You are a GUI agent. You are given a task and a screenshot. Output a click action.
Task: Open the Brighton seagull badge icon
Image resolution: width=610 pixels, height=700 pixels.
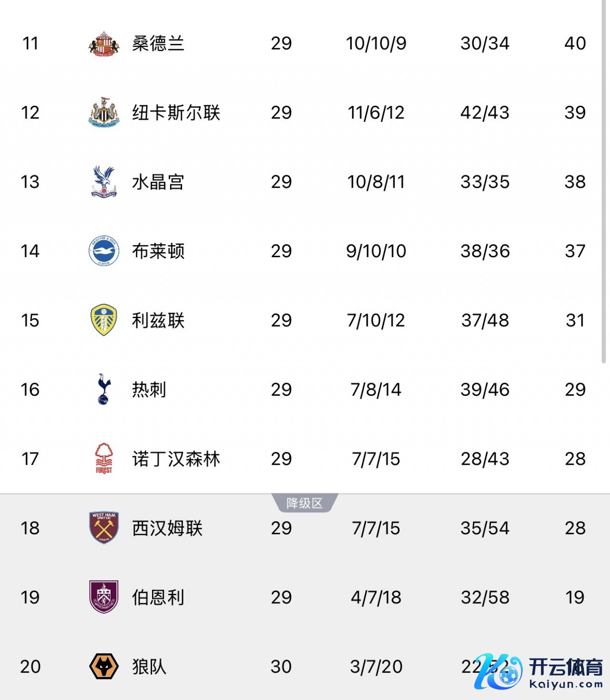tap(103, 251)
